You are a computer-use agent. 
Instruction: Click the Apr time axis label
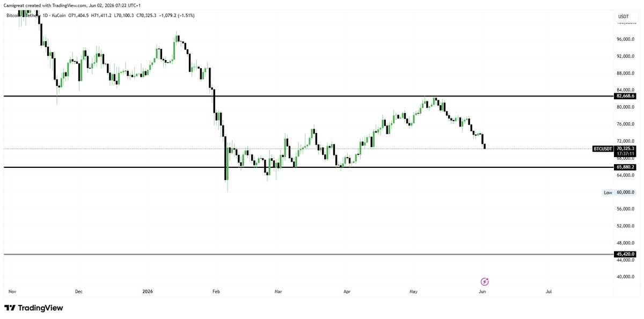point(347,292)
